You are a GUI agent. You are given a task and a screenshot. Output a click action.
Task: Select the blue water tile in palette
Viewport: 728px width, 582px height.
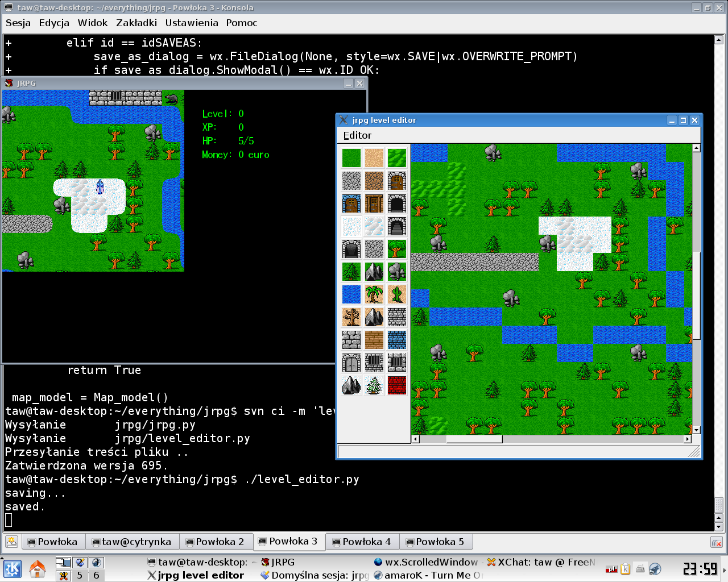point(351,294)
